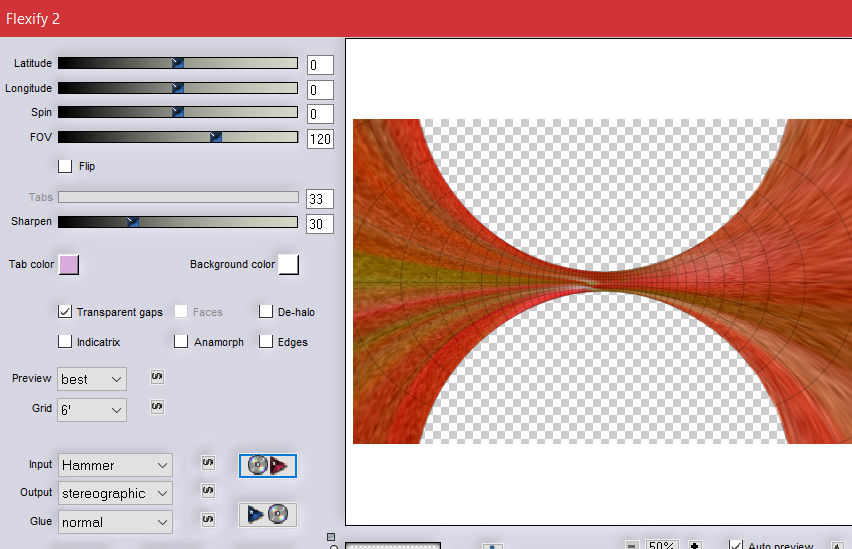Open the Tab color swatch
Screen dimensions: 852x549
(x=68, y=265)
